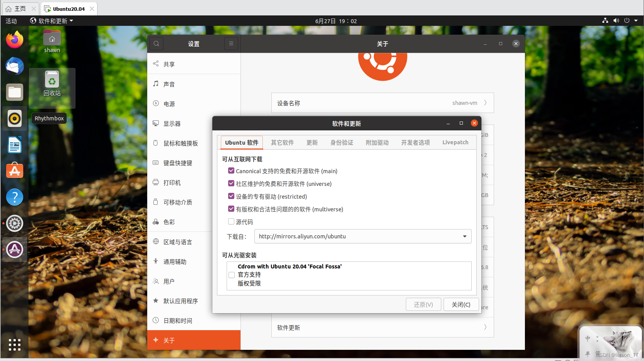Open LibreOffice Writer from the dock
Image resolution: width=644 pixels, height=361 pixels.
[x=15, y=145]
